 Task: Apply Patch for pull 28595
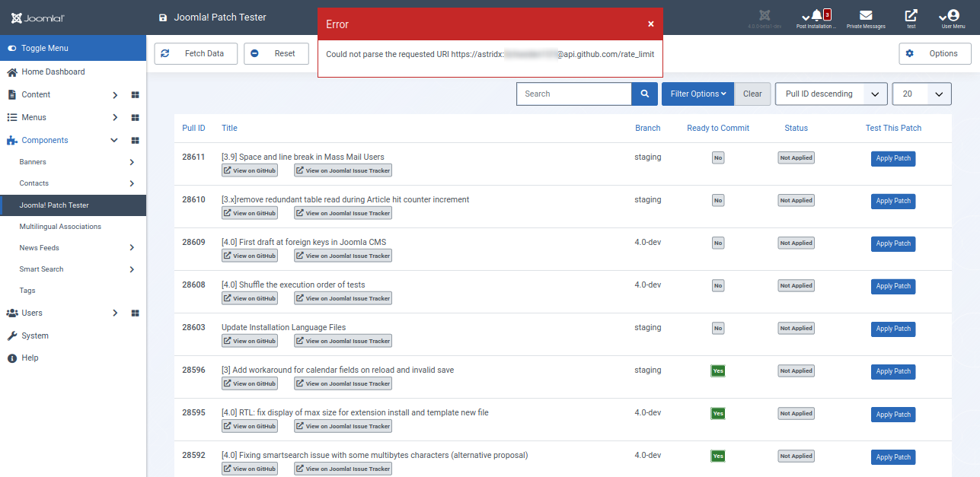pyautogui.click(x=893, y=415)
